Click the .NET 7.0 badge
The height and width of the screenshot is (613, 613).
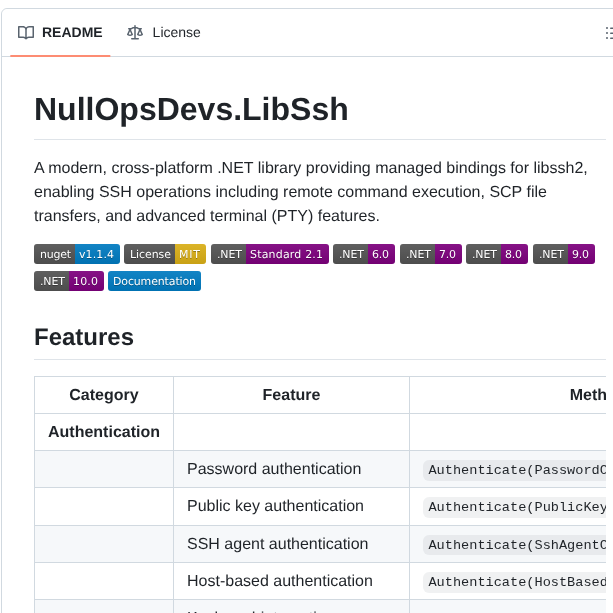[x=431, y=254]
